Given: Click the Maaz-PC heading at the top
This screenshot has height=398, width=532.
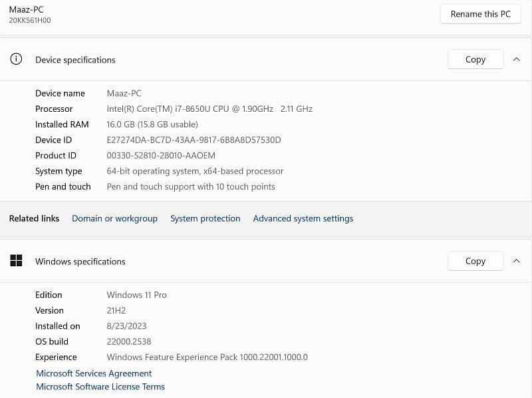Looking at the screenshot, I should tap(27, 9).
